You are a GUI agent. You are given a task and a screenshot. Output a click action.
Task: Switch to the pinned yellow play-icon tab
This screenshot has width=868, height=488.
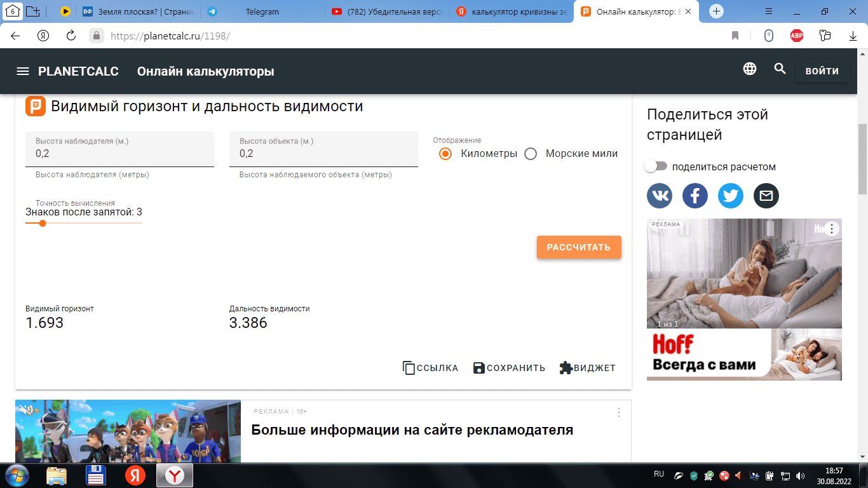tap(65, 11)
